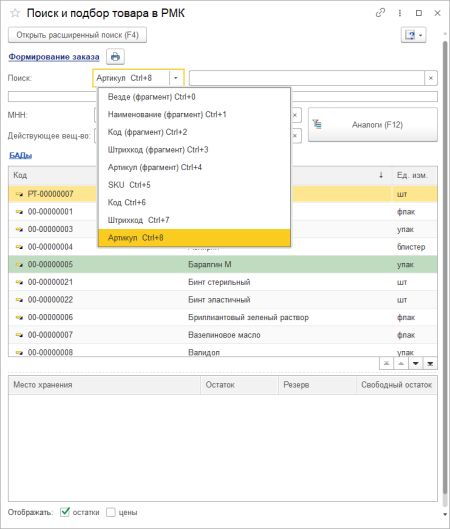Copy the form link via chain icon
This screenshot has height=529, width=450.
(381, 13)
